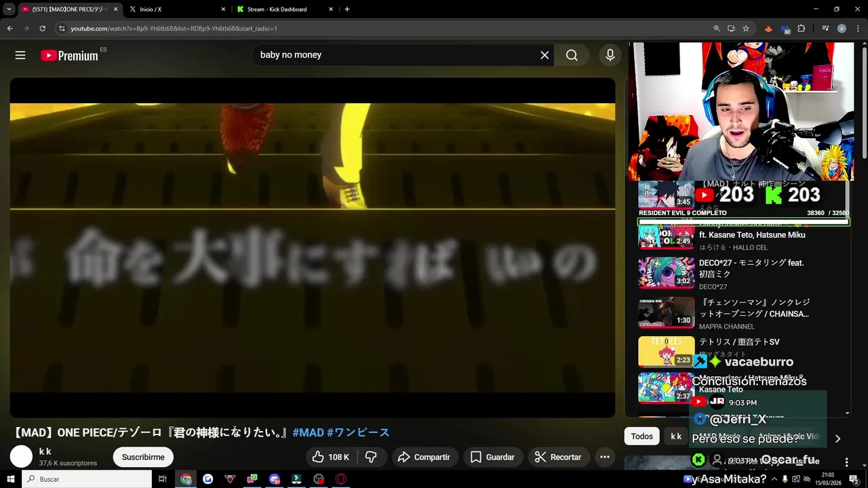Save video with Guardar button
868x488 pixels.
(x=492, y=457)
